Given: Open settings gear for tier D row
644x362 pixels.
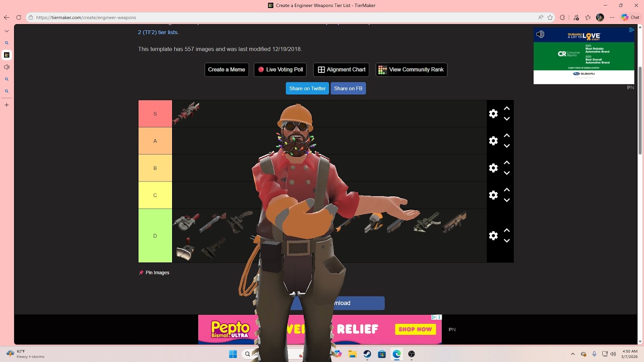Looking at the screenshot, I should pyautogui.click(x=494, y=236).
